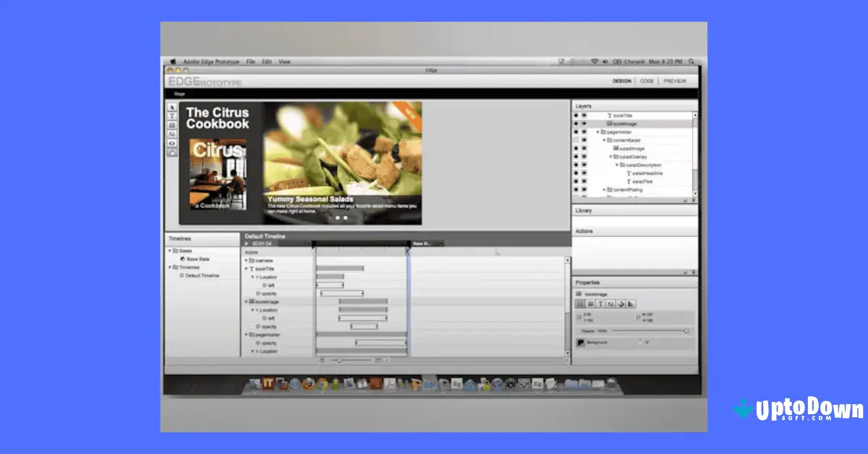
Task: Select the Selection tool in the left toolbar
Action: pyautogui.click(x=172, y=108)
